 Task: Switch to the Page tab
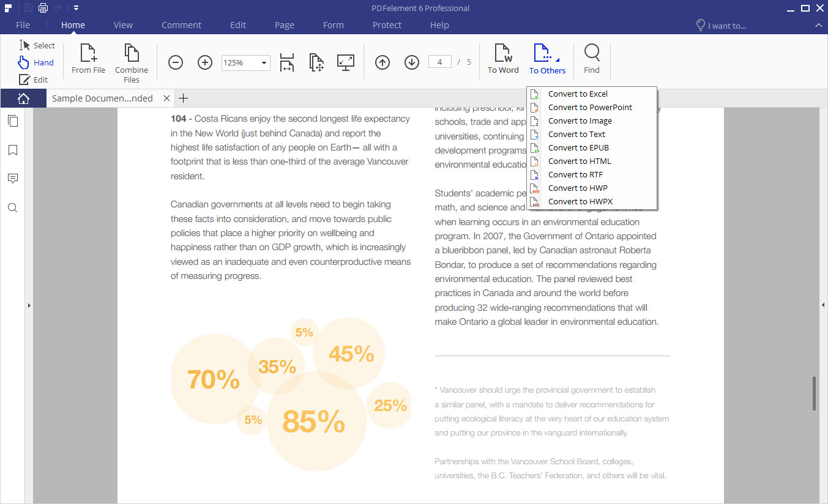(x=285, y=25)
